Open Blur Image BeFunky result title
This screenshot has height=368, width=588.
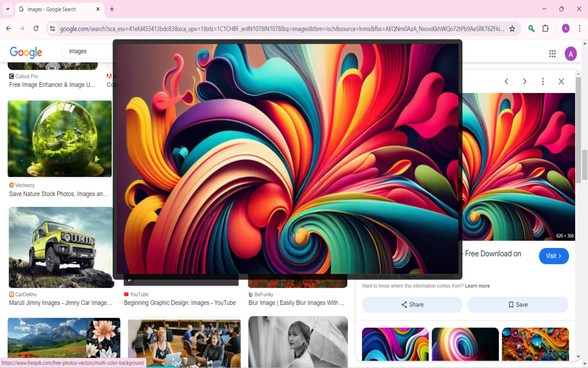point(296,303)
